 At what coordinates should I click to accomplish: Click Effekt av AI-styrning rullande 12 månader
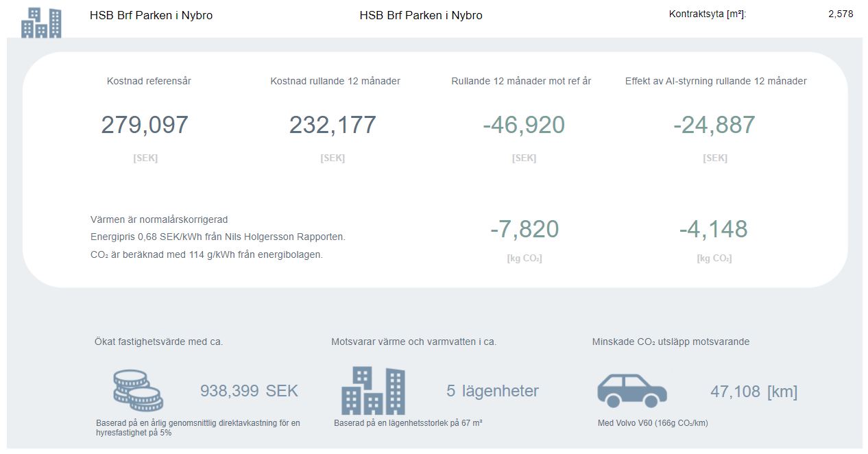click(716, 81)
